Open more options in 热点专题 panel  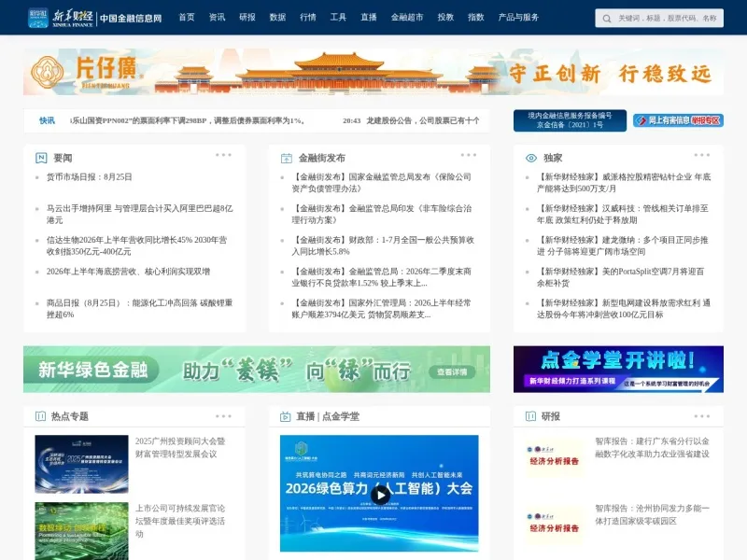223,416
